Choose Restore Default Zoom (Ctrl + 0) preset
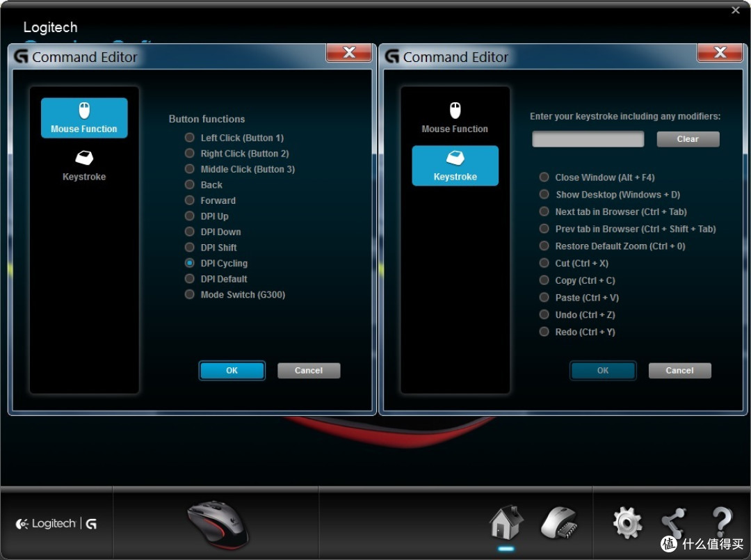The width and height of the screenshot is (751, 560). (x=544, y=246)
